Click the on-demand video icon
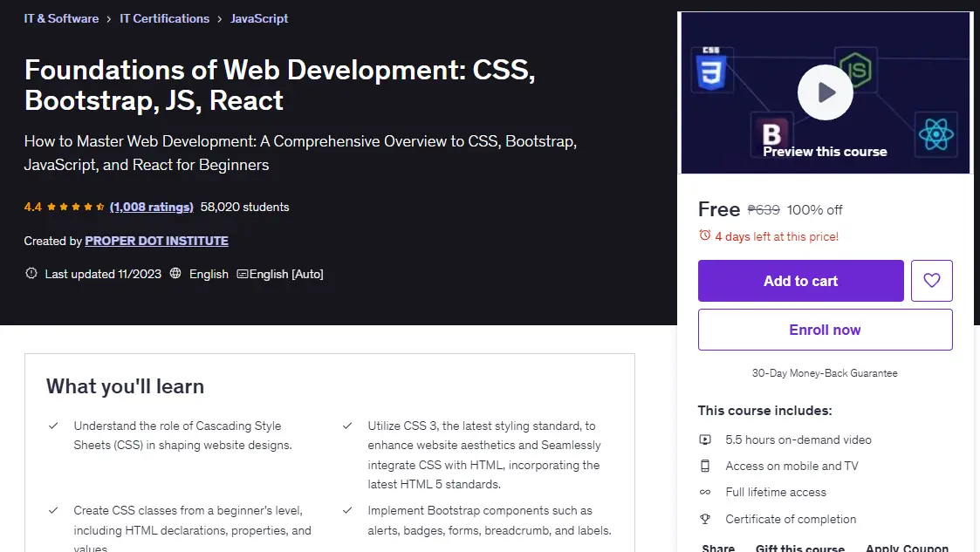 point(704,440)
